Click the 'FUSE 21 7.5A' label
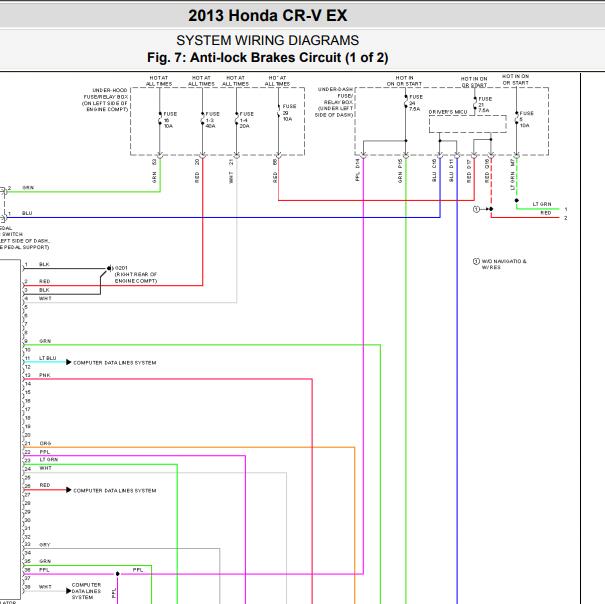605x604 pixels. (x=485, y=105)
